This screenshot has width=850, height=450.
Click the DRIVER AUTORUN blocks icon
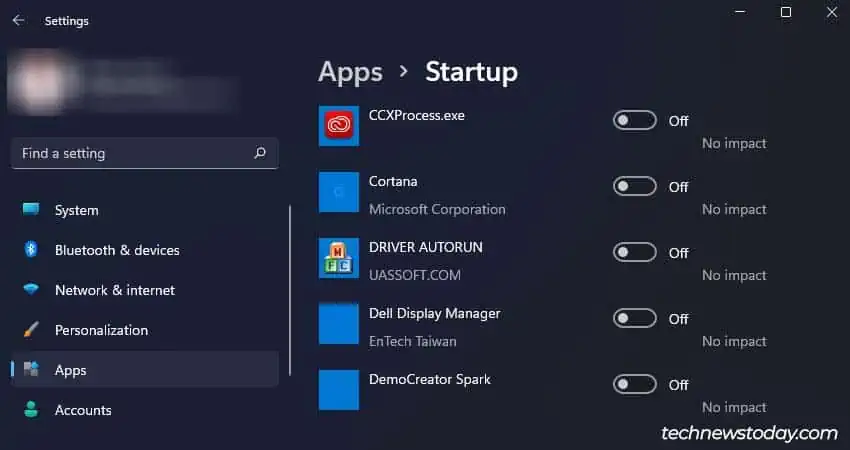(x=339, y=258)
